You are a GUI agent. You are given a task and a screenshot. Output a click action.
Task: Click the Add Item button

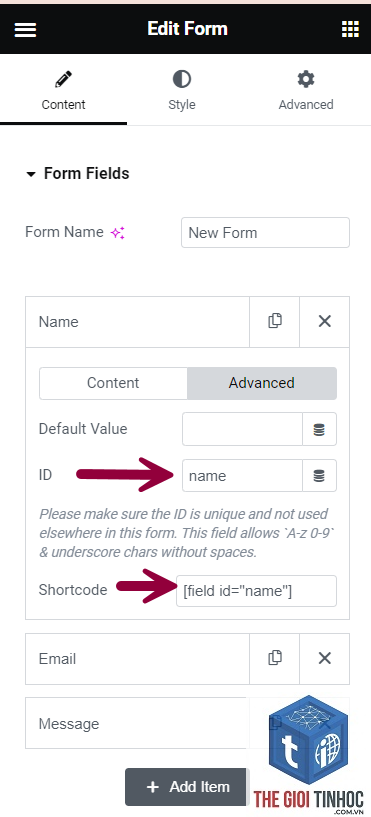pyautogui.click(x=187, y=787)
